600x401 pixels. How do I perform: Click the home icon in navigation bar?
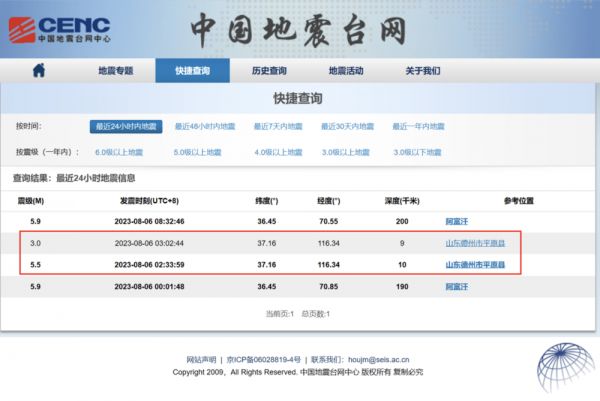pos(39,71)
